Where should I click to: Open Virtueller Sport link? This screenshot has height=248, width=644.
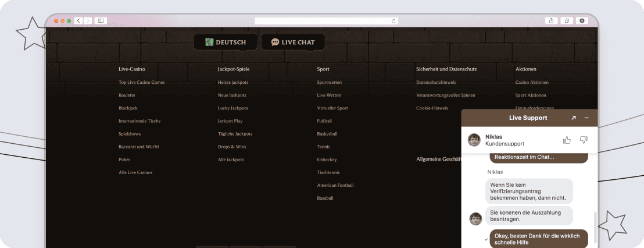click(332, 108)
